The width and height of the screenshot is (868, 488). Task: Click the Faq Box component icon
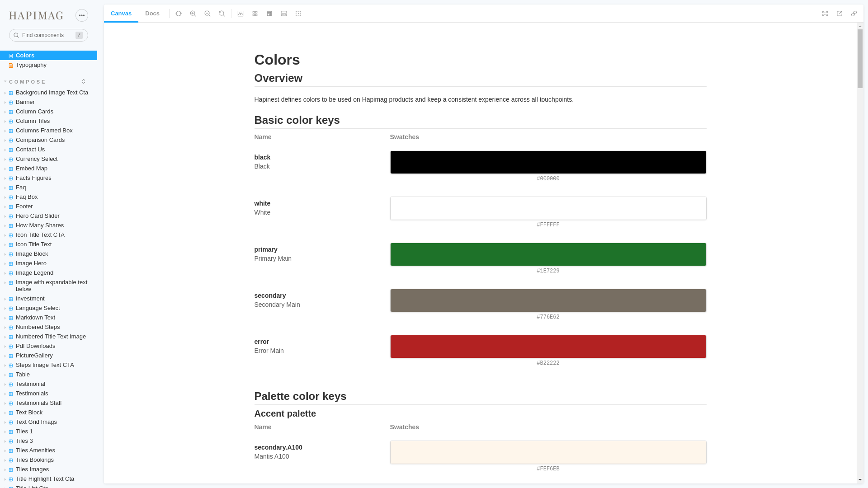11,197
